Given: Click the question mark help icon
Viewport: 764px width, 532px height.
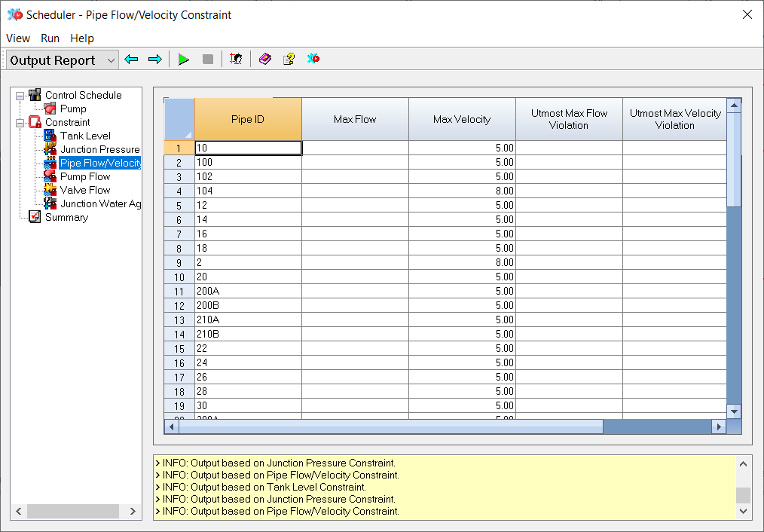Looking at the screenshot, I should pyautogui.click(x=289, y=60).
